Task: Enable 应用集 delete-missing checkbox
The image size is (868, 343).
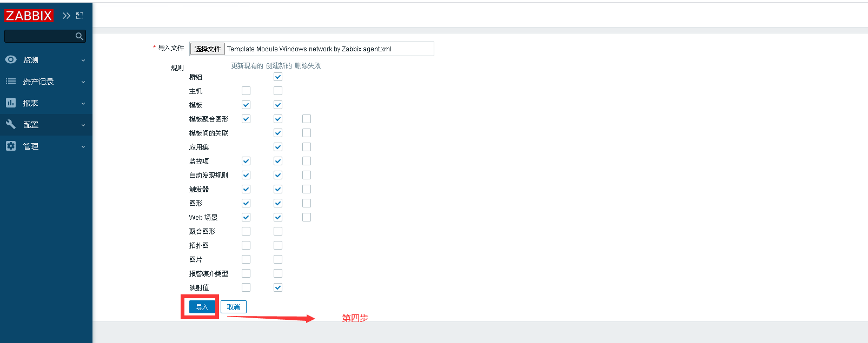Action: 307,147
